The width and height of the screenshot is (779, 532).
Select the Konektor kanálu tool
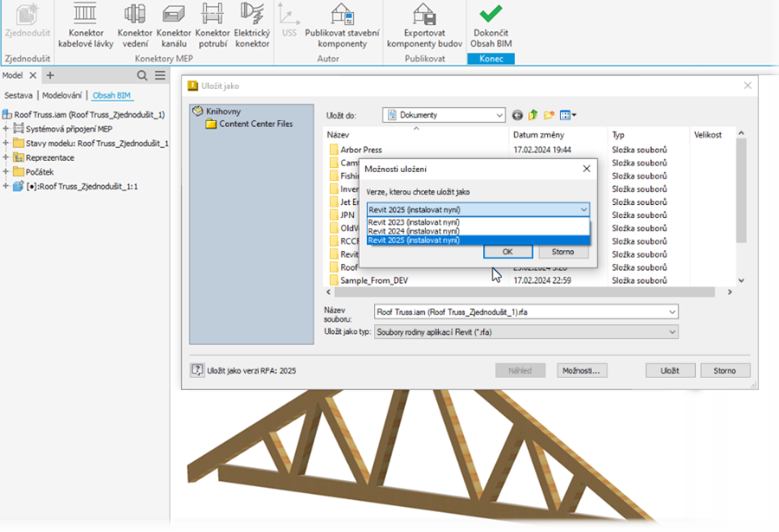coord(173,26)
